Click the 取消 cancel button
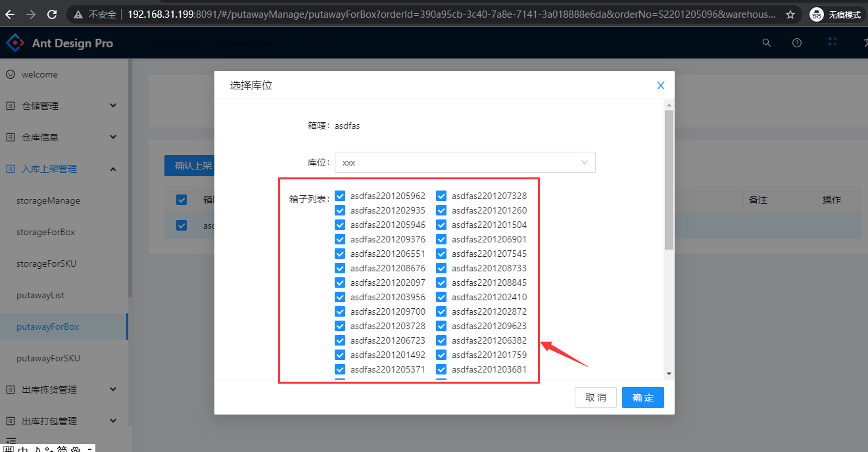 click(595, 397)
